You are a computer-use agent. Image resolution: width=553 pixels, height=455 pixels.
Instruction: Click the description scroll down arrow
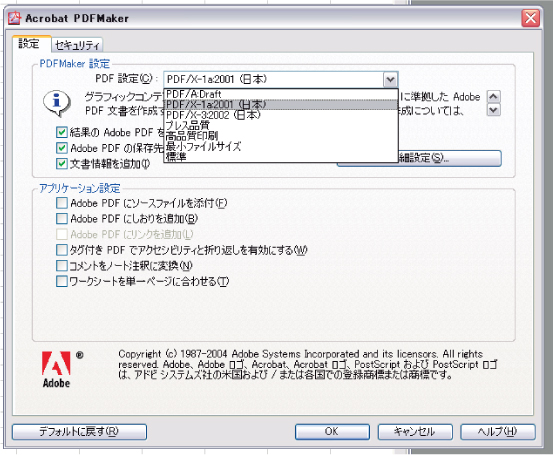493,110
